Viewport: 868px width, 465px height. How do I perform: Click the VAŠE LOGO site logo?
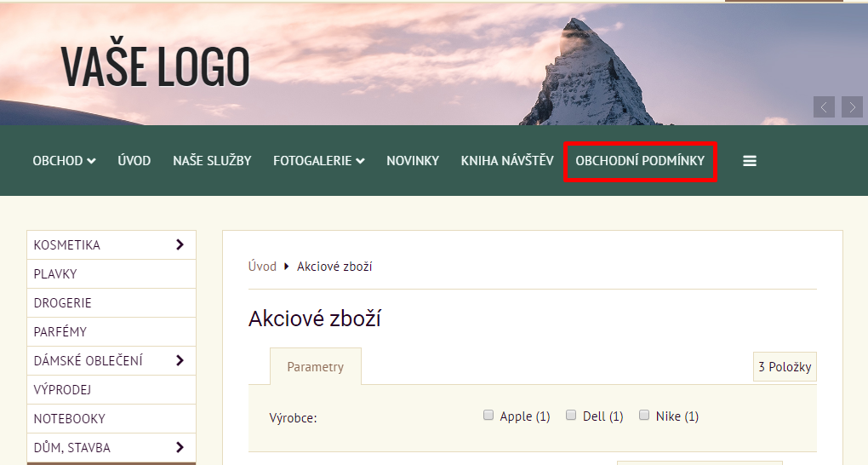155,66
